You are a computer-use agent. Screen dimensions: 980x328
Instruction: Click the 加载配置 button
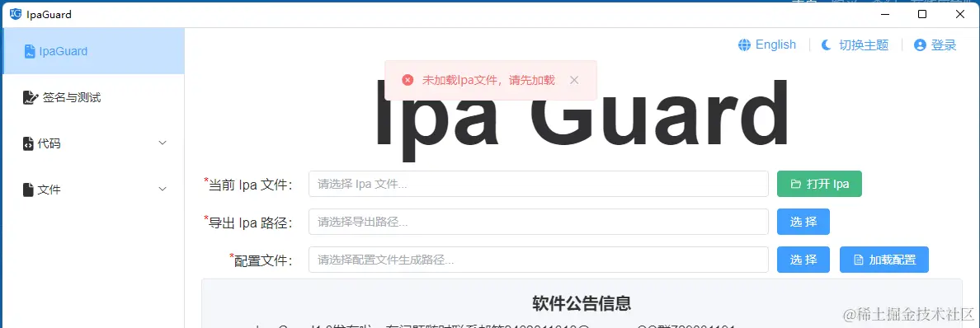(x=884, y=260)
